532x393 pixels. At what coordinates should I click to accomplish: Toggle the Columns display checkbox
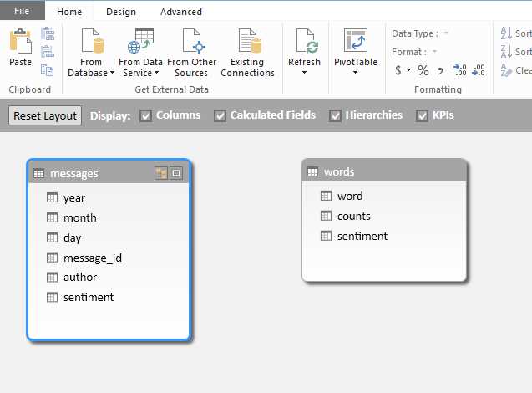coord(145,116)
